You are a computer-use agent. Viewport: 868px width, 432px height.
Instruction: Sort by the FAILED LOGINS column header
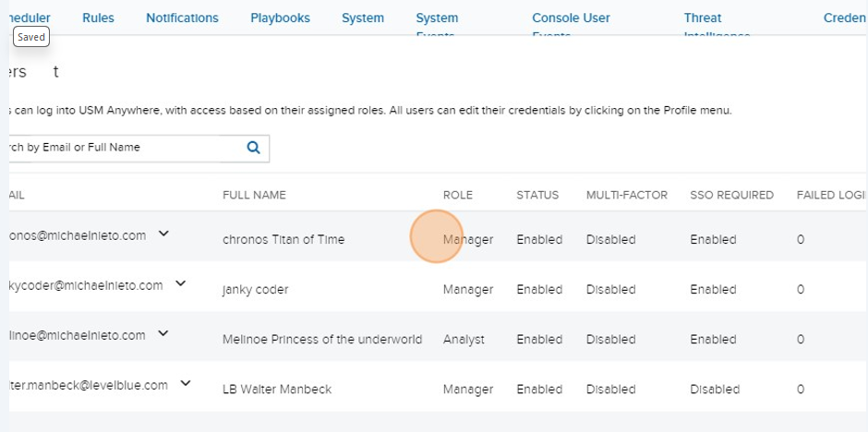(x=832, y=195)
